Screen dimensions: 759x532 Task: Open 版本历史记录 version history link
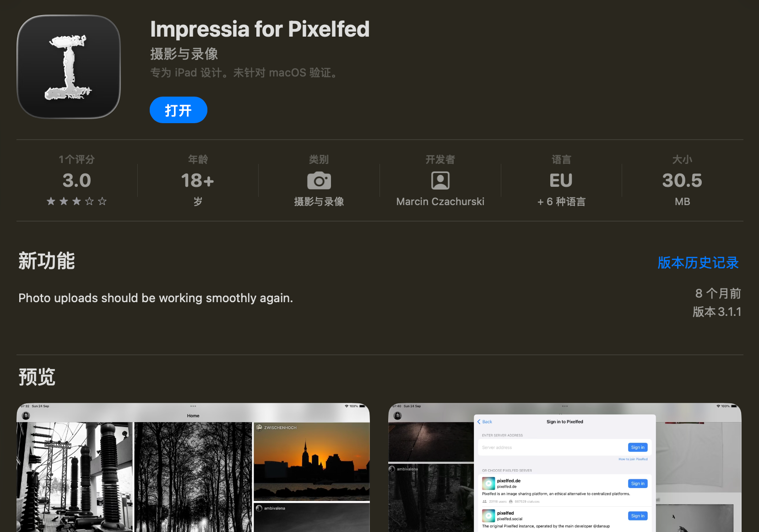pyautogui.click(x=698, y=262)
